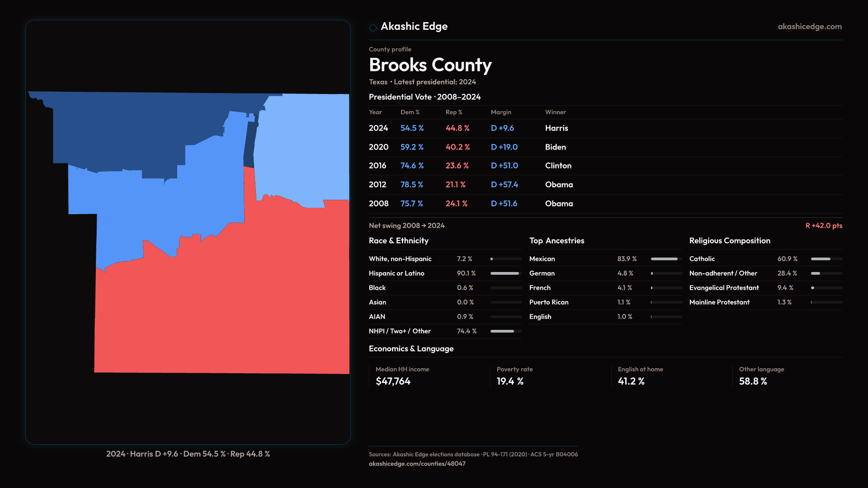Click the Akashic Edge diamond logo icon

point(373,28)
